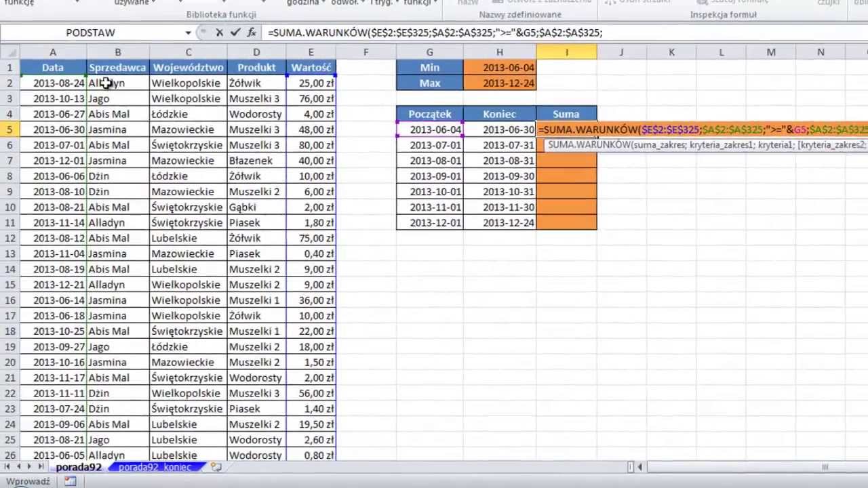868x488 pixels.
Task: Select Wodorosty cell in row 4
Action: pyautogui.click(x=256, y=114)
